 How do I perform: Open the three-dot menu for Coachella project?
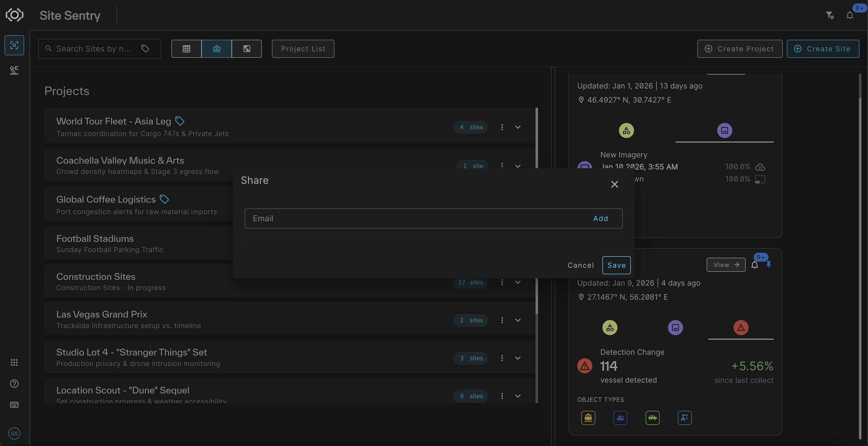click(x=502, y=166)
